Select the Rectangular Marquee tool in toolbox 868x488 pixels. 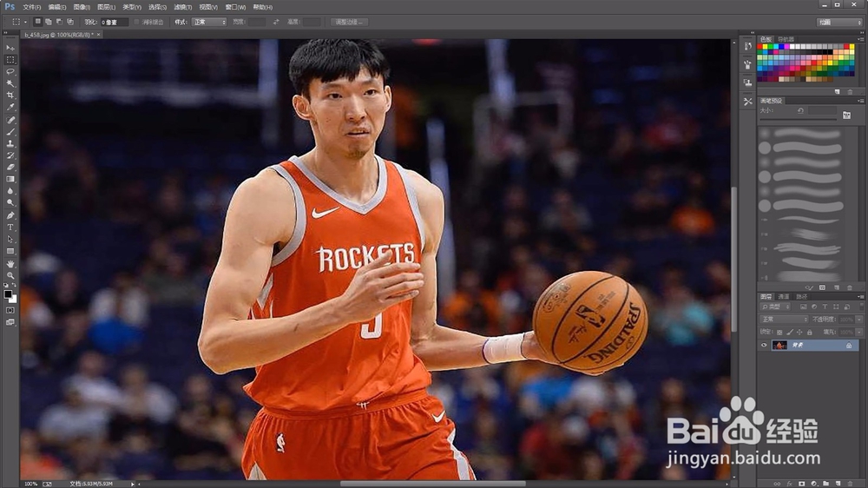pyautogui.click(x=10, y=60)
